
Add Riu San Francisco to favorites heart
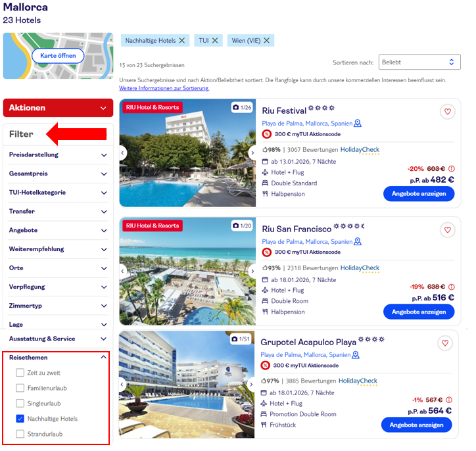tap(448, 229)
